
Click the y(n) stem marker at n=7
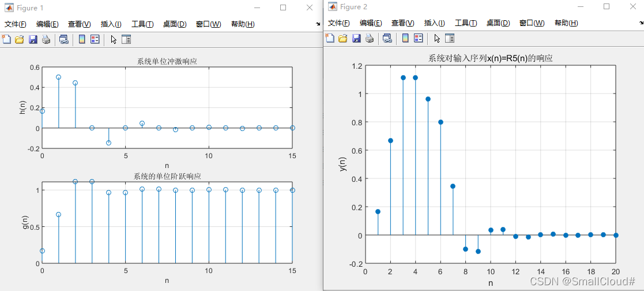click(x=453, y=186)
